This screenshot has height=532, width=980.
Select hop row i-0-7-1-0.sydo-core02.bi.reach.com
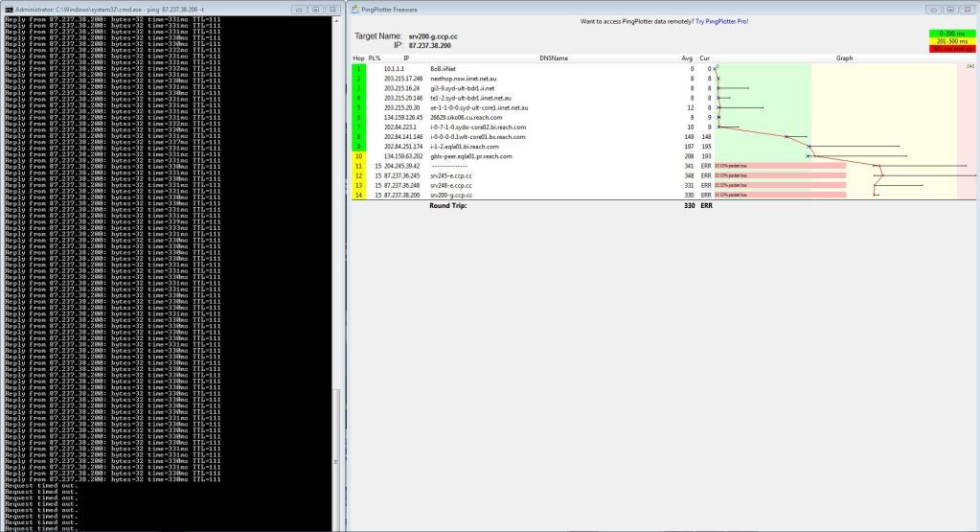[664, 127]
